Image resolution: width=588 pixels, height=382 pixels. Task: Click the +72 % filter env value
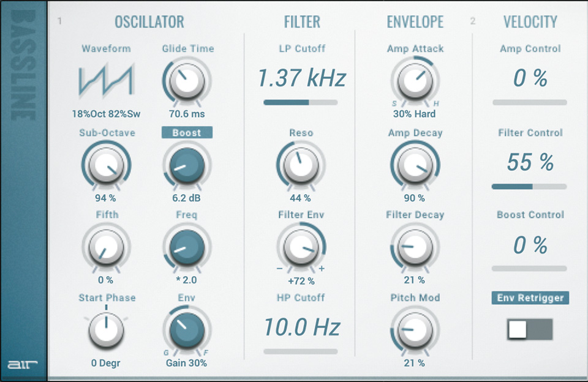point(301,281)
